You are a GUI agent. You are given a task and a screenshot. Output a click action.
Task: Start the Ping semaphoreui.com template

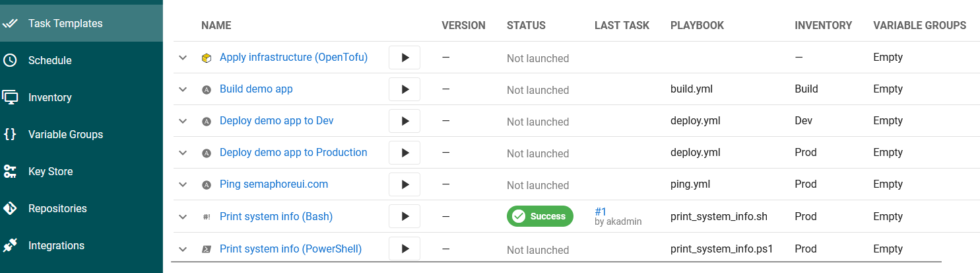point(405,184)
